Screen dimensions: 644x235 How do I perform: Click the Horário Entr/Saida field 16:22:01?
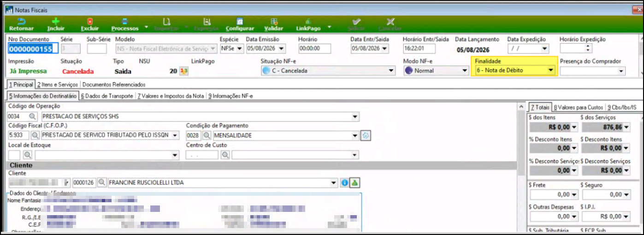(419, 48)
